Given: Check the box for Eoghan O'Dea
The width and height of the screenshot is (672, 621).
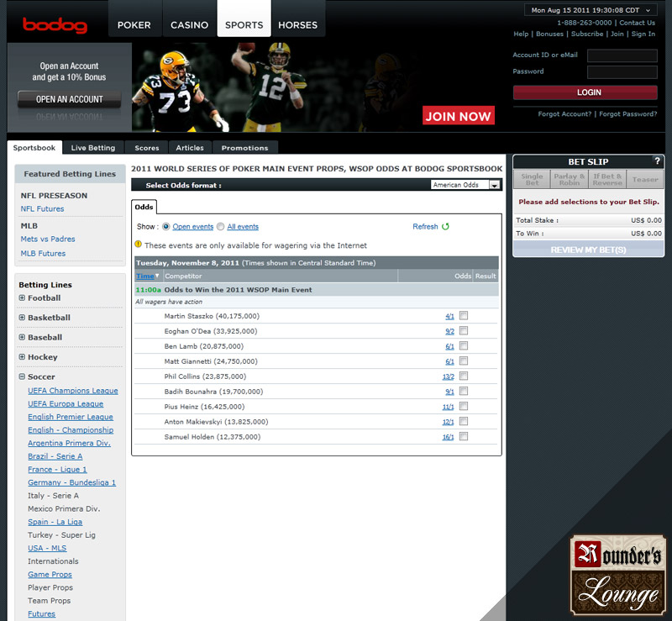Looking at the screenshot, I should point(464,330).
